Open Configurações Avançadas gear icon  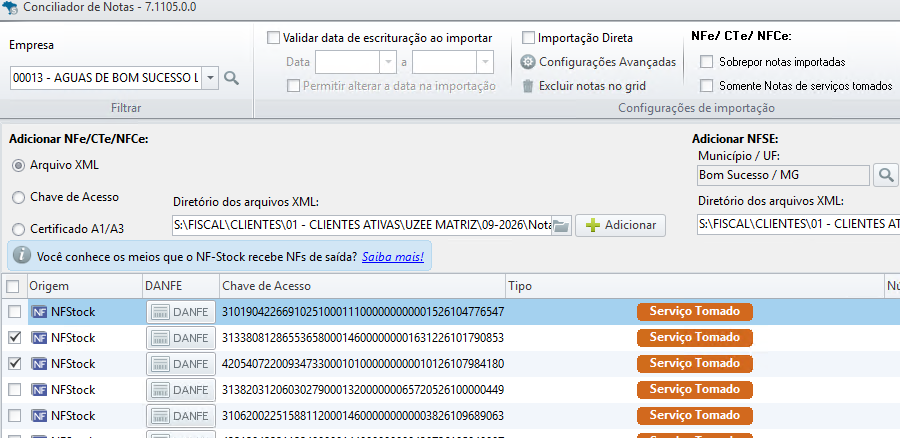click(527, 62)
